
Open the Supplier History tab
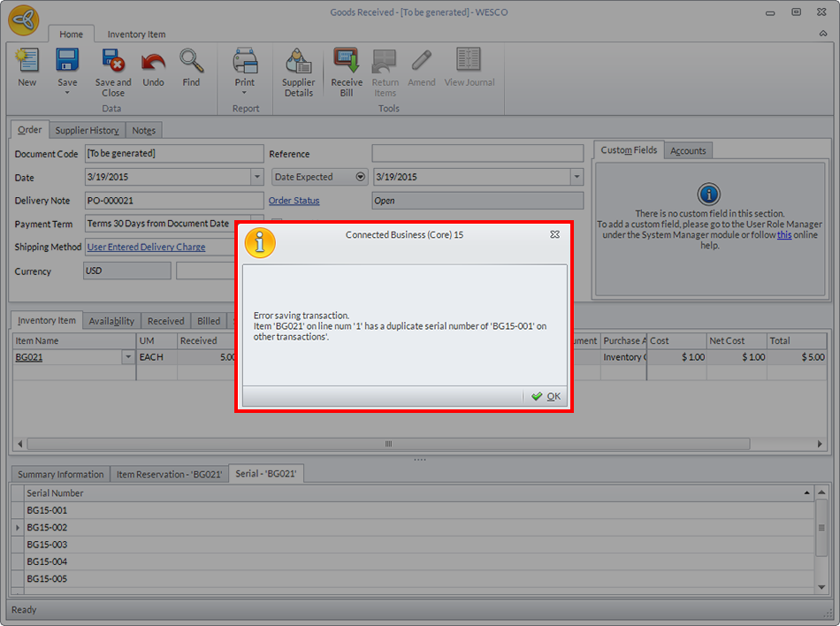tap(87, 130)
